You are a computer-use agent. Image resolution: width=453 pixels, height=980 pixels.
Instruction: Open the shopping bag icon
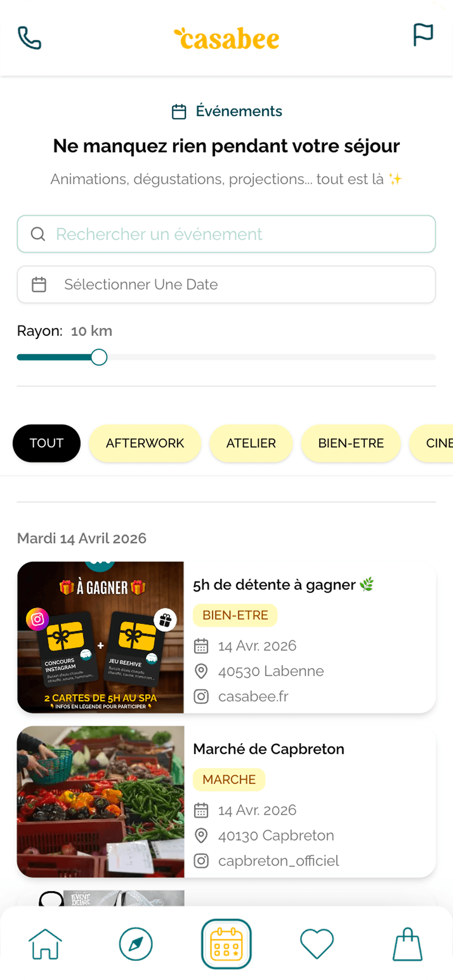coord(407,944)
